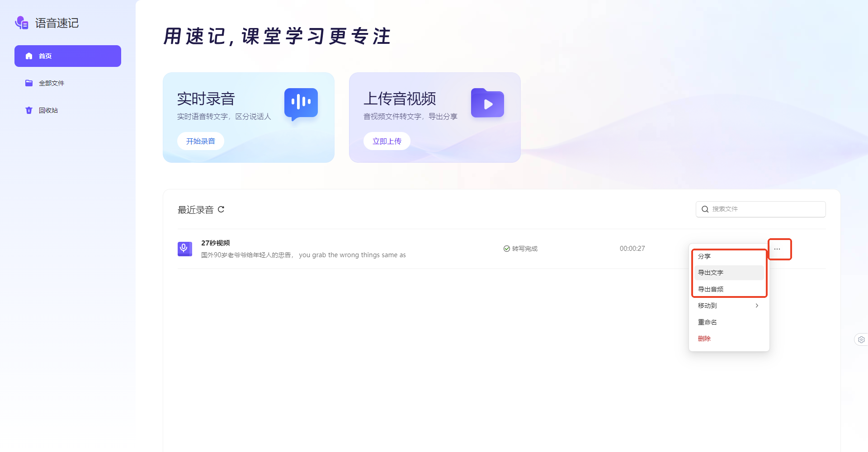Viewport: 868px width, 452px height.
Task: Open 全部文件 in the sidebar
Action: click(68, 83)
